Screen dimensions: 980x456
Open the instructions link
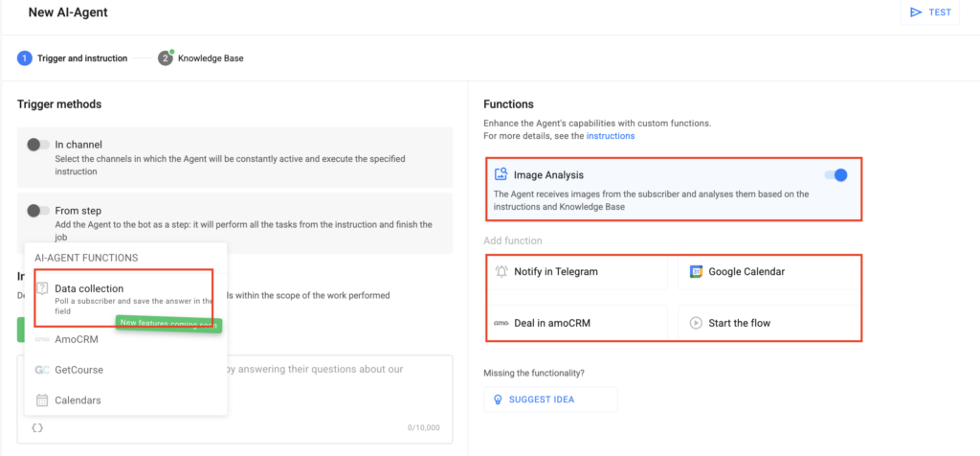click(610, 136)
